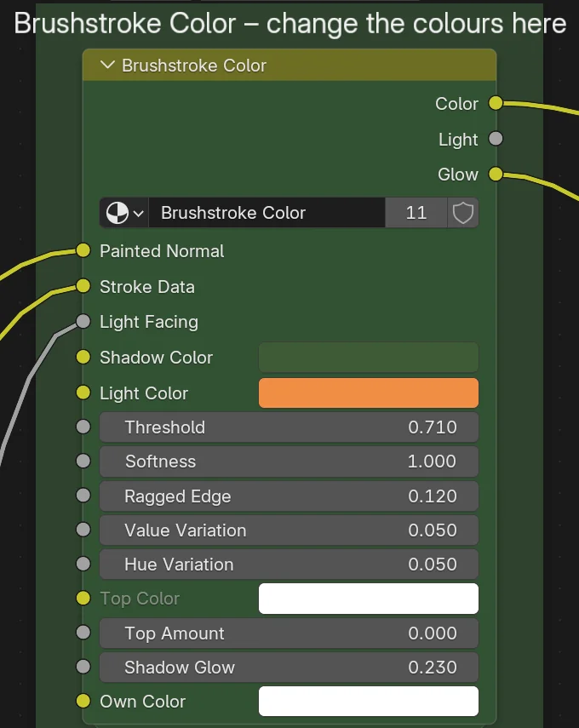Click the Light Color input socket

83,393
